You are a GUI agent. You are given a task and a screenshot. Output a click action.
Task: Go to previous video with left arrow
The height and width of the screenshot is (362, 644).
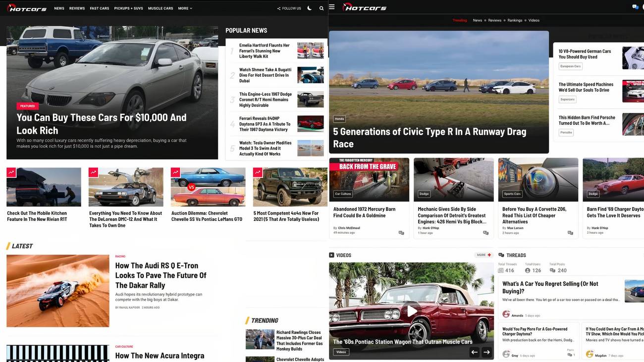coord(474,352)
